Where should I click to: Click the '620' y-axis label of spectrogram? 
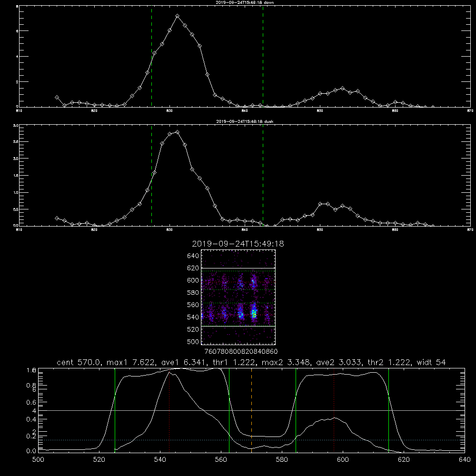tap(193, 268)
